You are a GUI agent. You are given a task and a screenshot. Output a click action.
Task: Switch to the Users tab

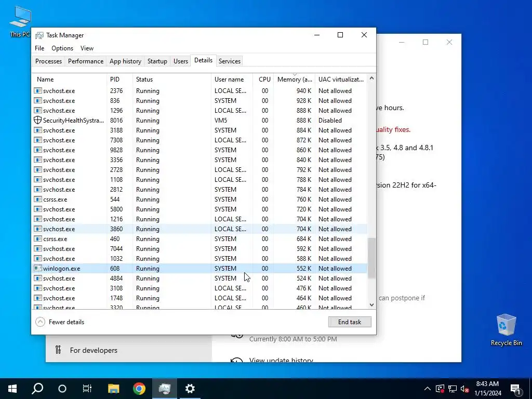[x=180, y=61]
